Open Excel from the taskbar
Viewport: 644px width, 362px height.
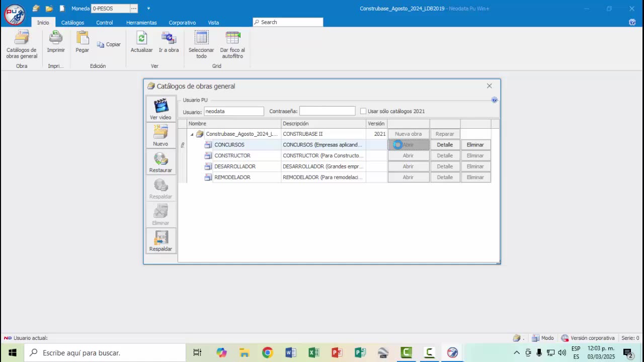tap(313, 353)
